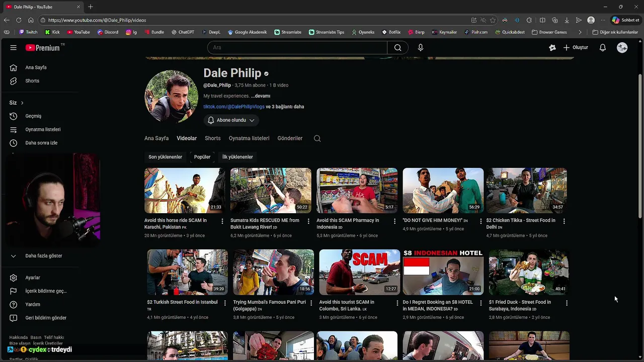Open the Streamlabs Tips bookmark

point(327,32)
